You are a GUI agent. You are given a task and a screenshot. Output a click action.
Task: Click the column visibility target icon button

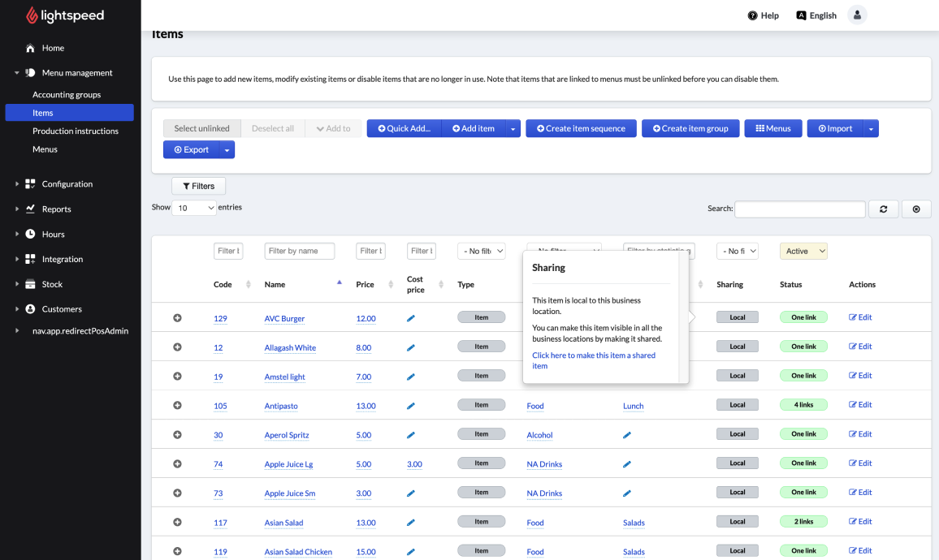click(916, 209)
